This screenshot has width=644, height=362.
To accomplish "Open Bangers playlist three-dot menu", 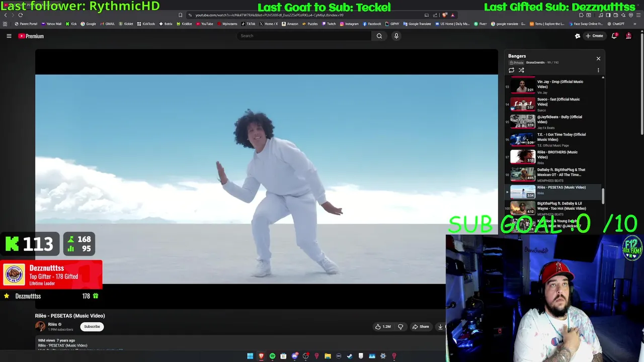I will pos(598,70).
